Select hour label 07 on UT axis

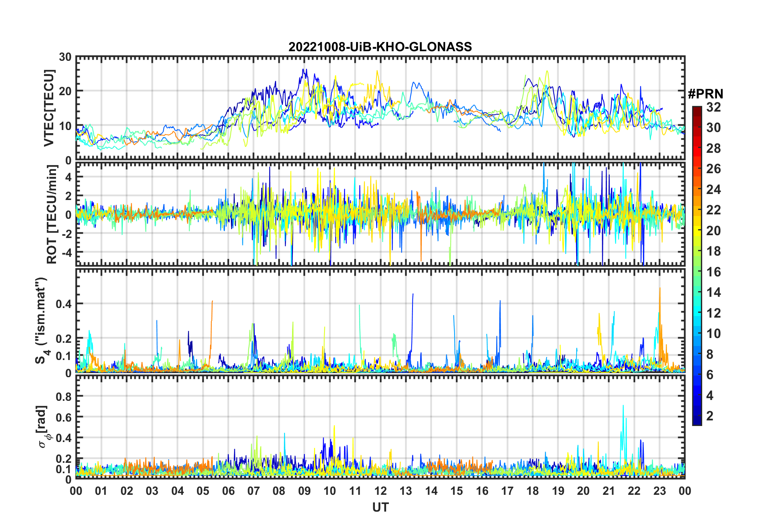coord(254,491)
